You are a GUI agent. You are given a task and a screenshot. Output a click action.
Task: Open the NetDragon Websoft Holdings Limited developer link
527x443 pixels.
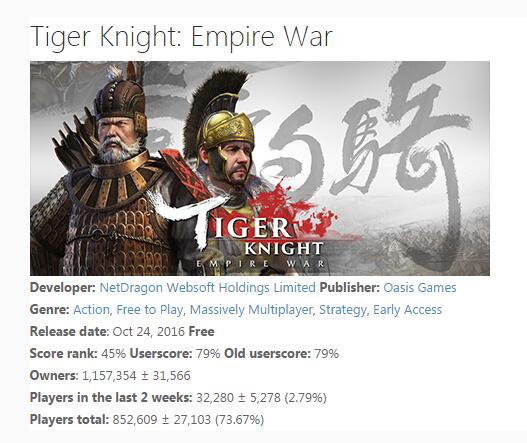(x=207, y=288)
